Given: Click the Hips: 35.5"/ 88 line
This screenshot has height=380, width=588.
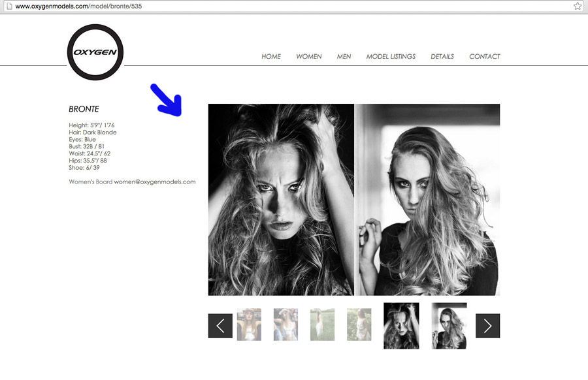Looking at the screenshot, I should pos(88,161).
